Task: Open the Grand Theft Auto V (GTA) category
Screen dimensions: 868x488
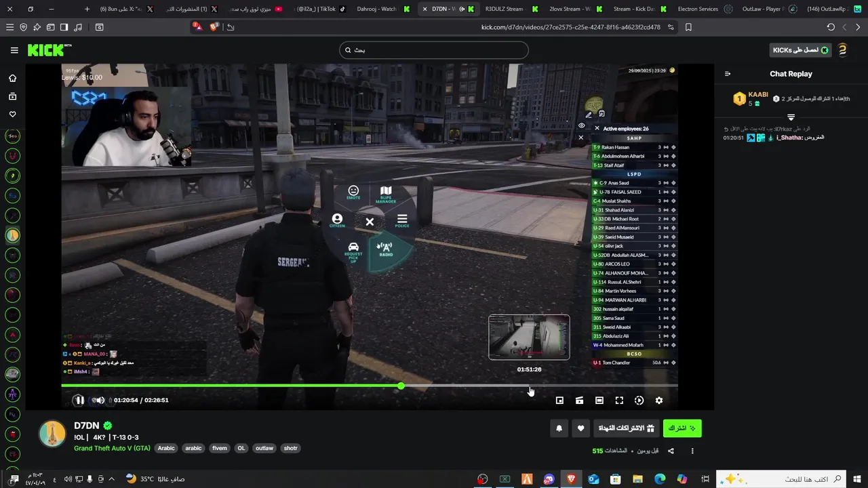Action: click(x=112, y=448)
